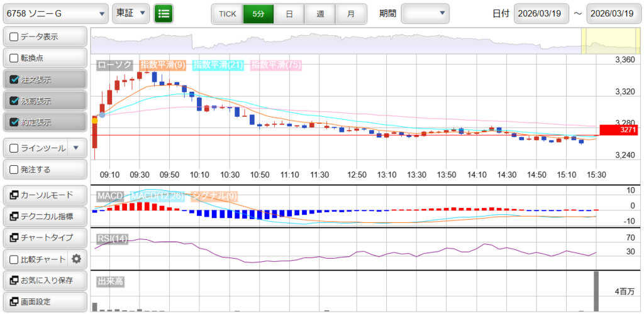Open テクニカル指標 settings panel
The width and height of the screenshot is (644, 314).
[x=44, y=216]
